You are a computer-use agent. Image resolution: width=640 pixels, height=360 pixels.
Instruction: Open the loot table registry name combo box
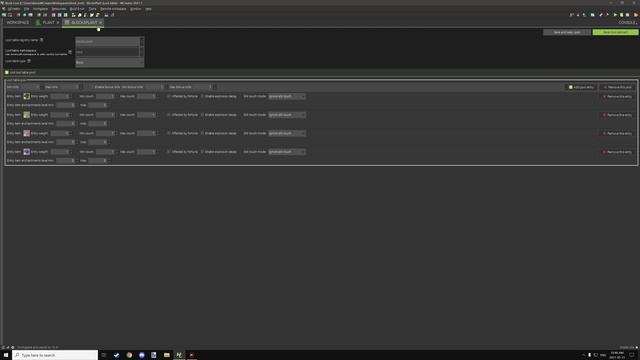click(109, 42)
